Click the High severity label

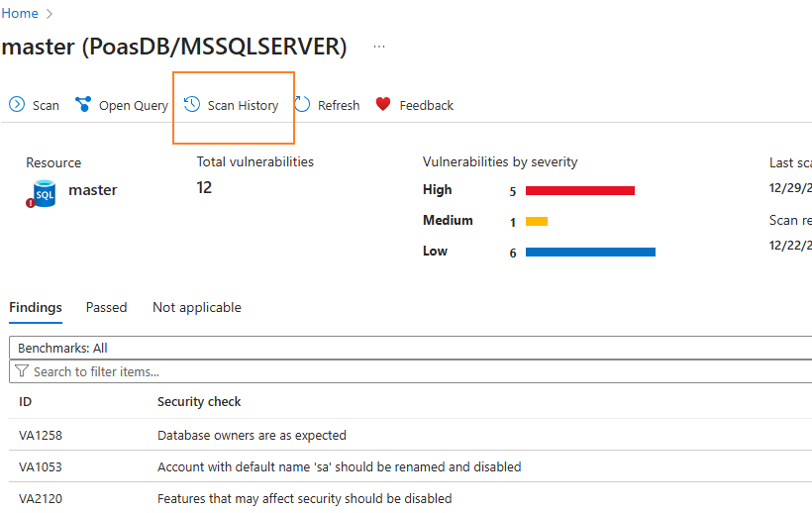[x=437, y=190]
